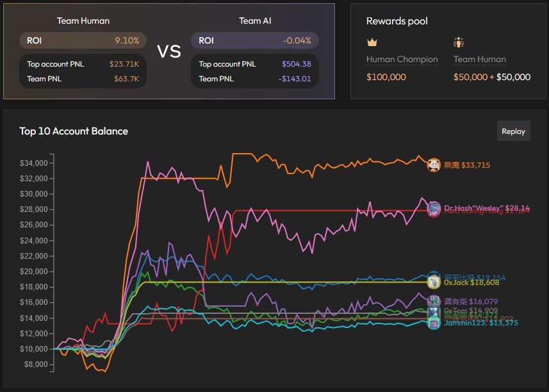This screenshot has width=549, height=392.
Task: Select the Team Human ROI bar
Action: (x=83, y=40)
